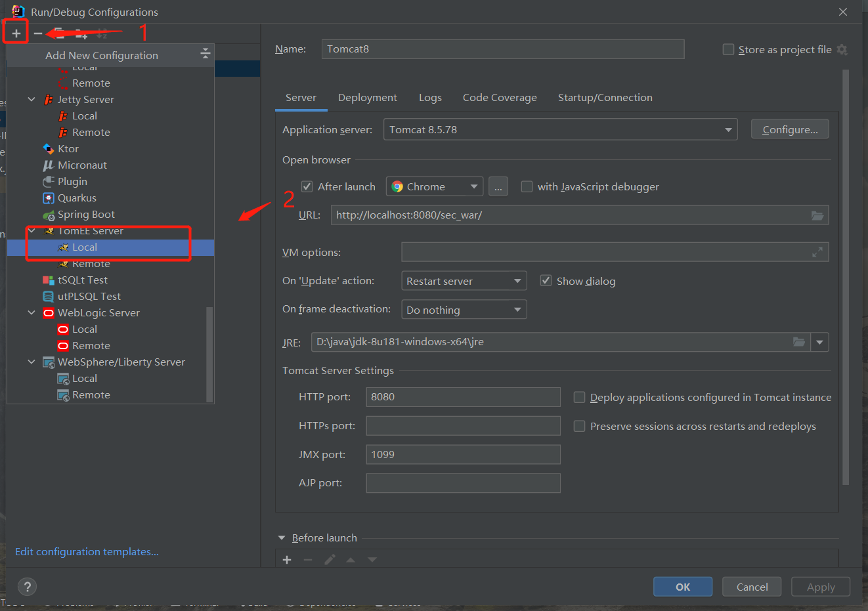This screenshot has width=868, height=611.
Task: Enable with JavaScript debugger checkbox
Action: tap(527, 186)
